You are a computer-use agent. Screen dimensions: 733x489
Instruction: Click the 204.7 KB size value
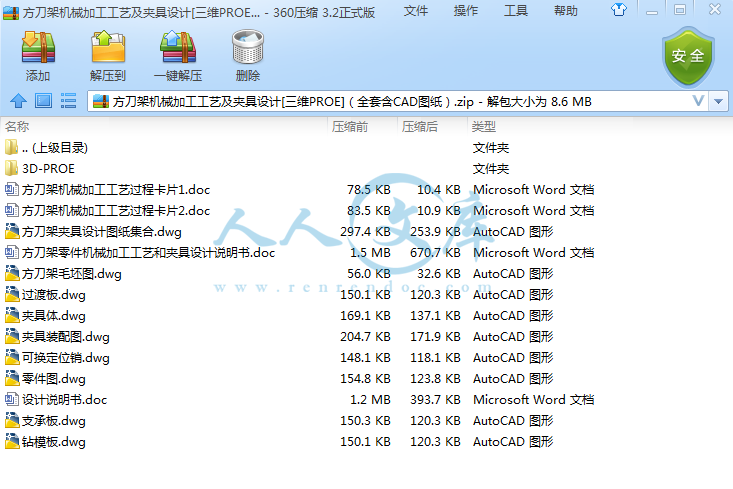point(365,337)
